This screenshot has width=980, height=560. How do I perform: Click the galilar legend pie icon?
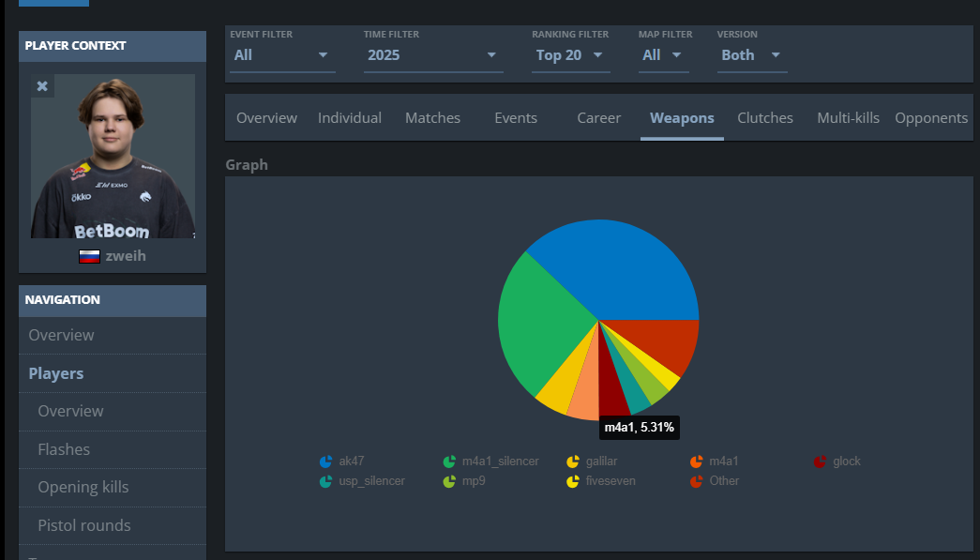pos(573,462)
